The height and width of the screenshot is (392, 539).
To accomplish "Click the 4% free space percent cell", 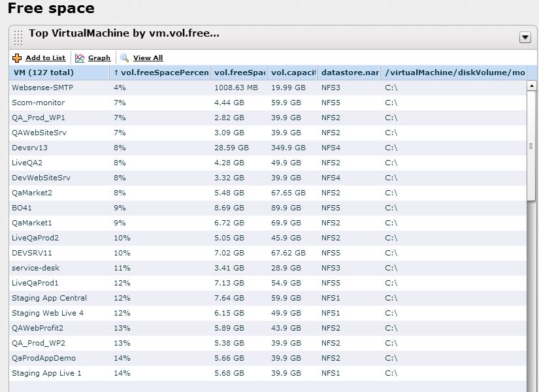I will [x=120, y=88].
